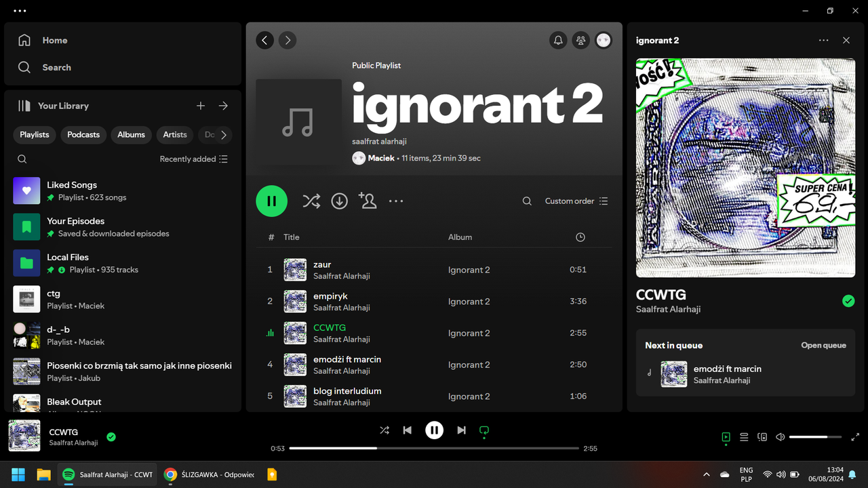Go forward with the right arrow button
This screenshot has height=488, width=868.
[x=288, y=40]
